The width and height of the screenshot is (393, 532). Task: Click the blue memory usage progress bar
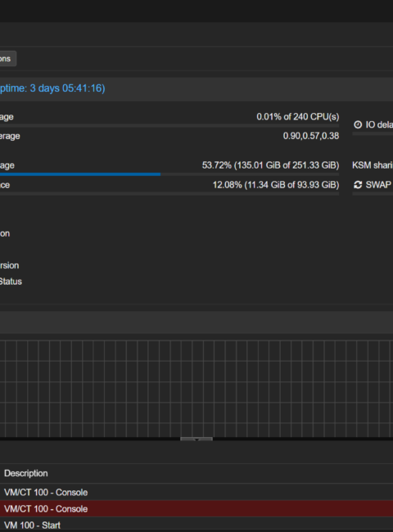[80, 174]
